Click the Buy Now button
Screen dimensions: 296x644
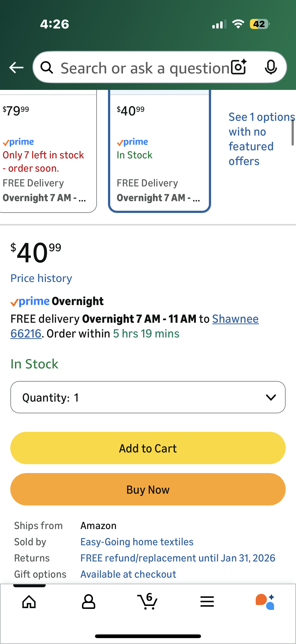coord(148,489)
